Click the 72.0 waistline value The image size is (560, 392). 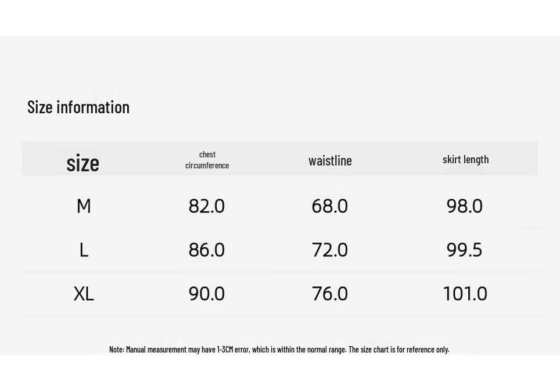[x=329, y=250]
